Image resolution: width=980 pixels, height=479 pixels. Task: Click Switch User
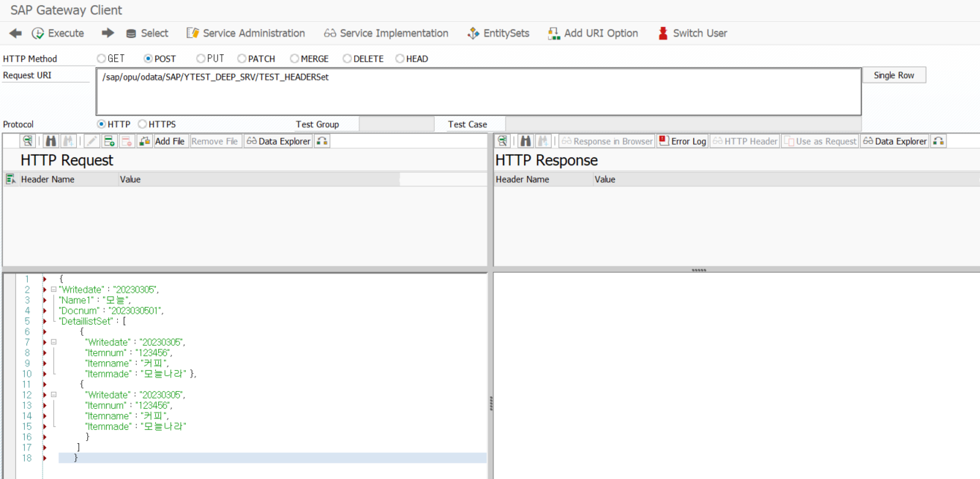coord(692,34)
